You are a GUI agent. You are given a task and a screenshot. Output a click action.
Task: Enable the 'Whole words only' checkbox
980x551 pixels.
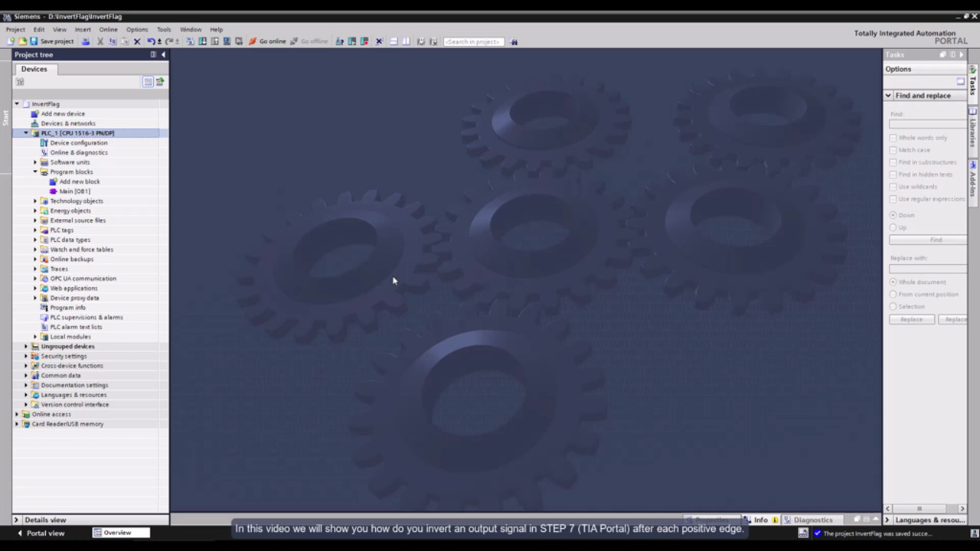(893, 138)
